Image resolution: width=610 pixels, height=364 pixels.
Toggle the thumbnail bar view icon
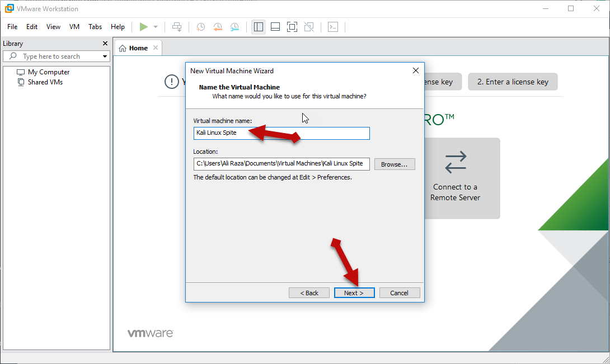click(x=275, y=27)
